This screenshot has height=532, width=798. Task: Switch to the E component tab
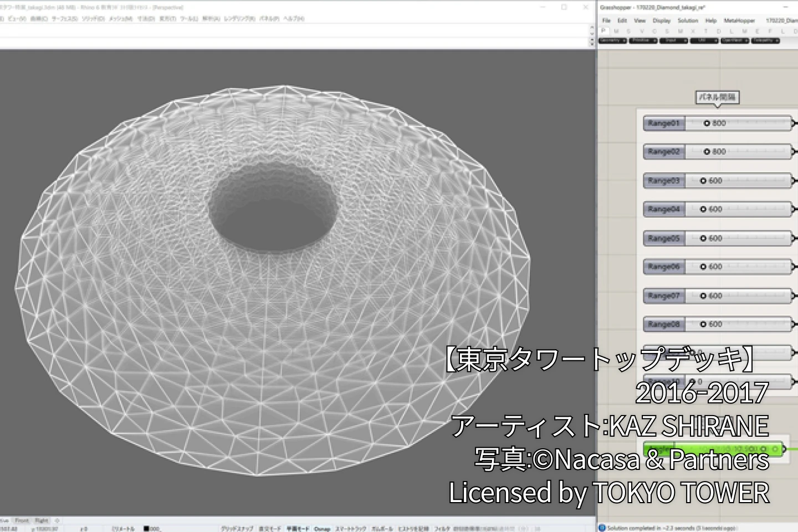(x=757, y=31)
